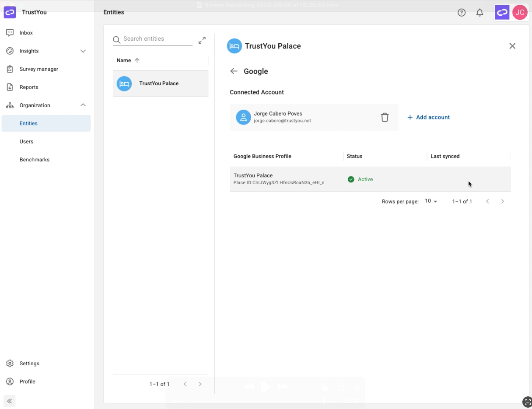
Task: Close the TrustYou Palace detail panel
Action: [x=512, y=46]
